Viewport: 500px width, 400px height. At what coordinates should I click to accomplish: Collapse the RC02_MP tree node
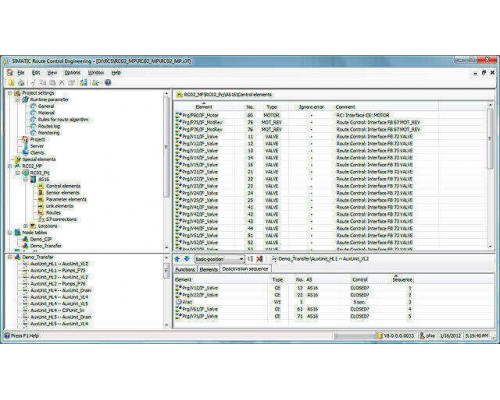click(x=10, y=166)
